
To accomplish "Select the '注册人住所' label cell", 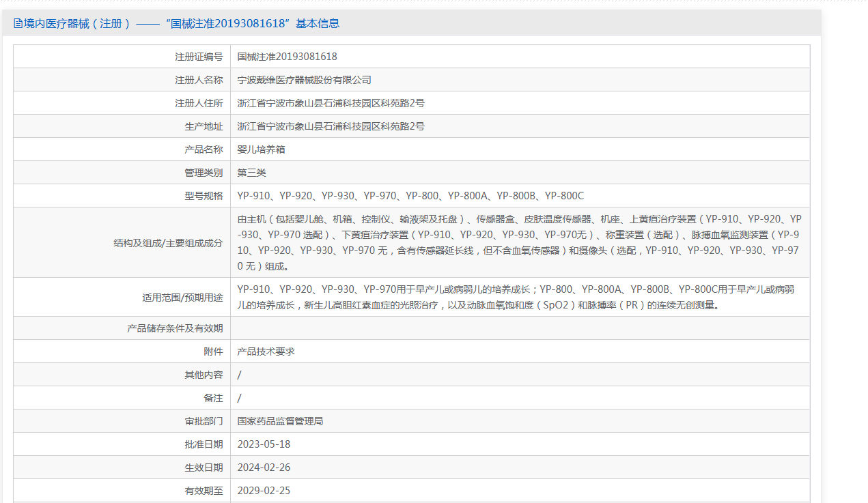I will 122,103.
